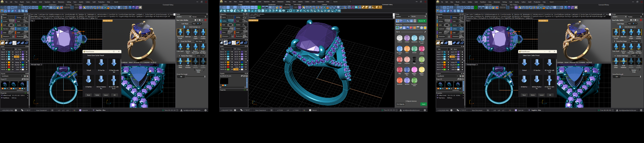
Task: Click OK in the left window's Preset Browser
Action: pyautogui.click(x=114, y=95)
